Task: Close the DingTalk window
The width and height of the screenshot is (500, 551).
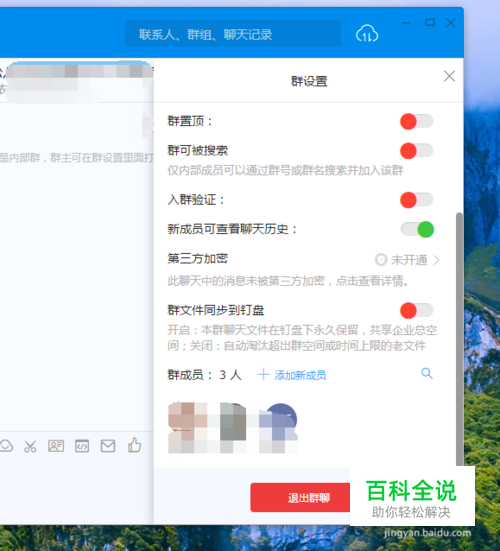Action: point(451,23)
